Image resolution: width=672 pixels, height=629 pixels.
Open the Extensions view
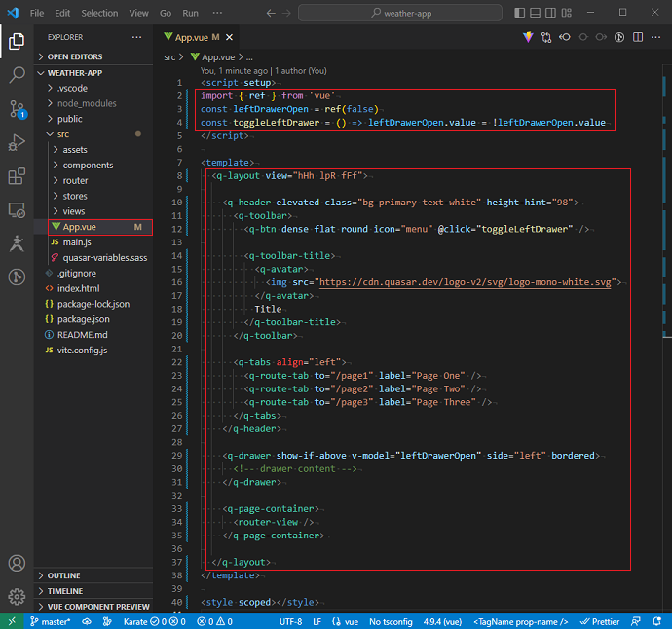[17, 176]
